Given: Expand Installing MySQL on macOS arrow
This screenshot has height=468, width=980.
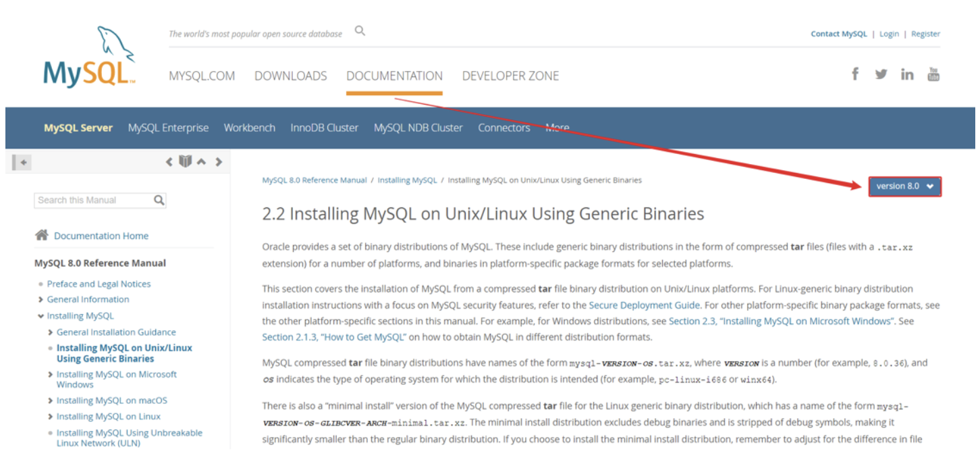Looking at the screenshot, I should pyautogui.click(x=51, y=400).
